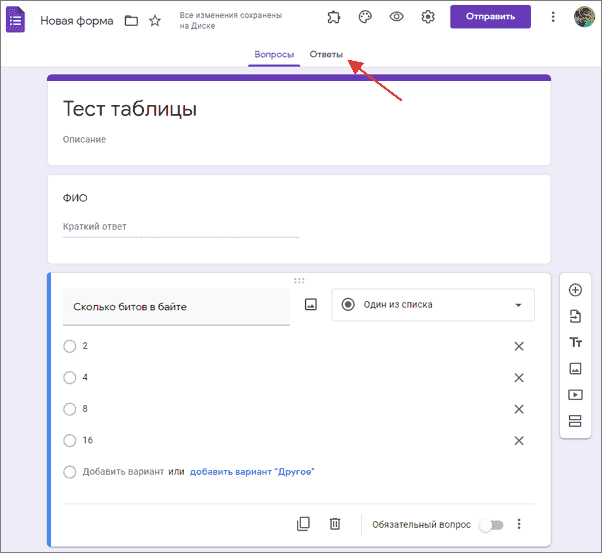Image resolution: width=602 pixels, height=553 pixels.
Task: Click the Google Forms home logo
Action: (15, 20)
